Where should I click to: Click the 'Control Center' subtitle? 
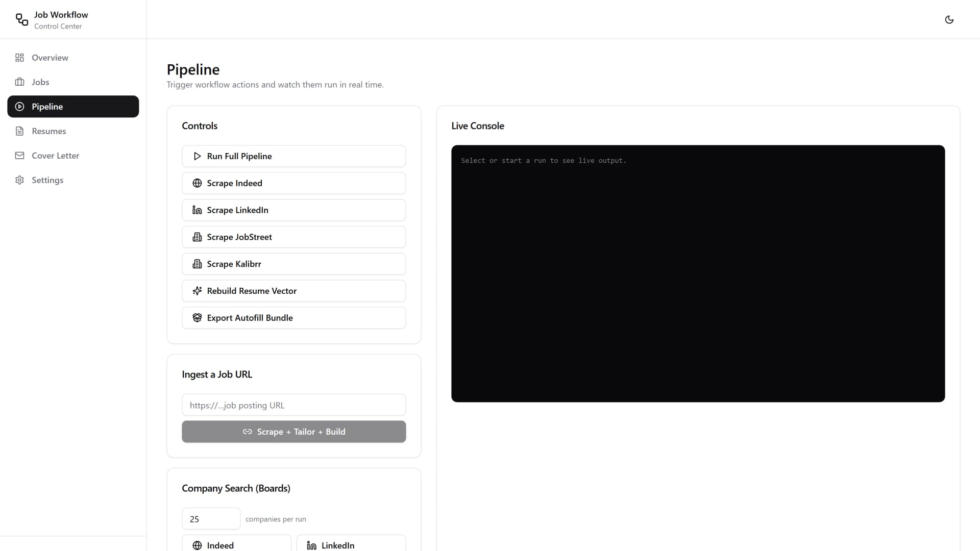tap(58, 27)
